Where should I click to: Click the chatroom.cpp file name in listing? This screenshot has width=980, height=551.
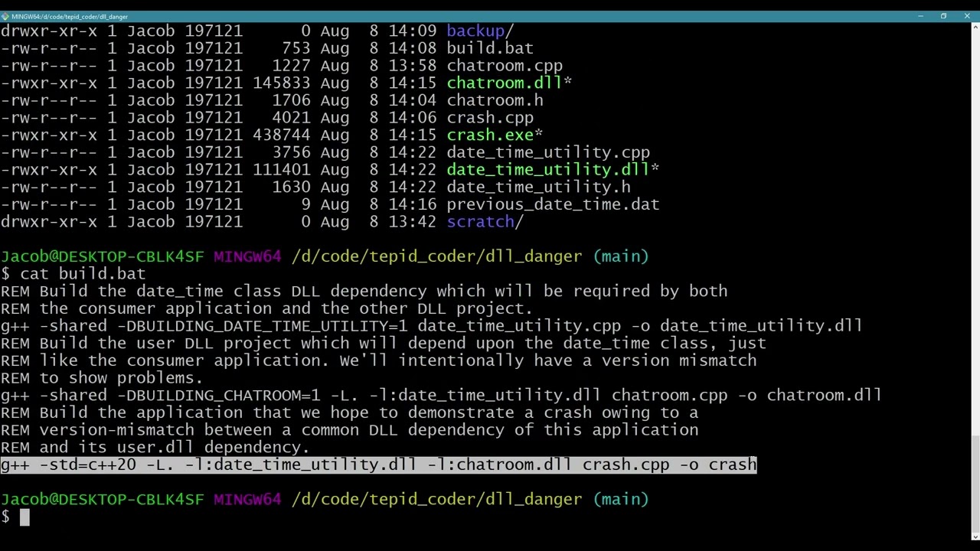[505, 66]
